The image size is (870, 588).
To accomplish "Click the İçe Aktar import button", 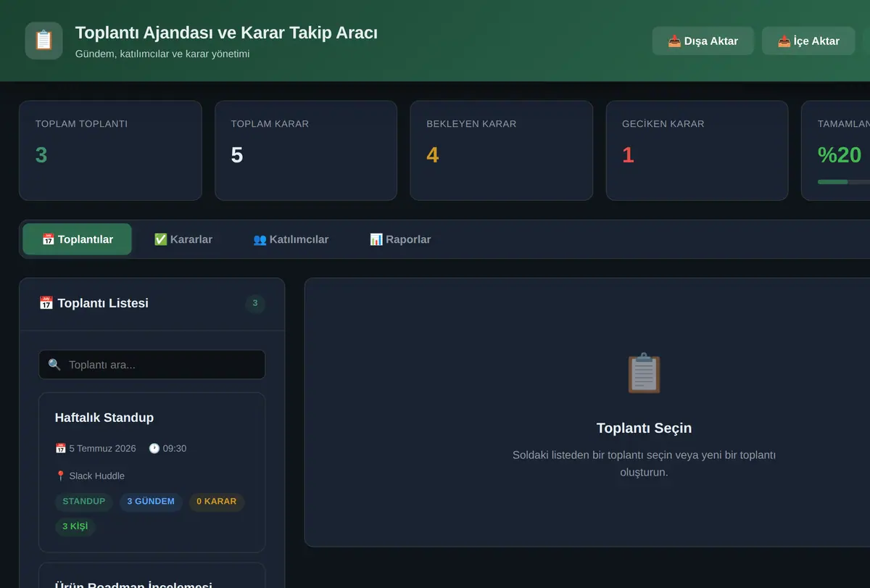I will point(808,41).
